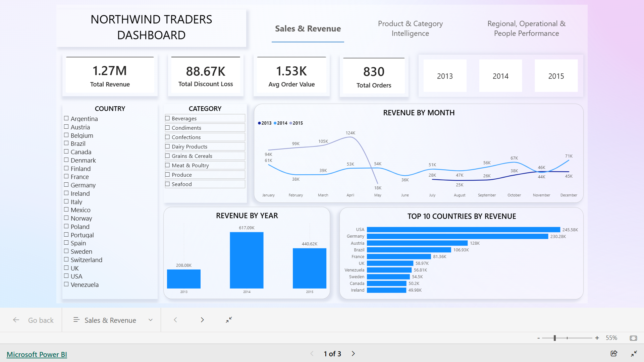This screenshot has height=362, width=644.
Task: Click the 2014 bar in Revenue by Year
Action: coord(247,260)
